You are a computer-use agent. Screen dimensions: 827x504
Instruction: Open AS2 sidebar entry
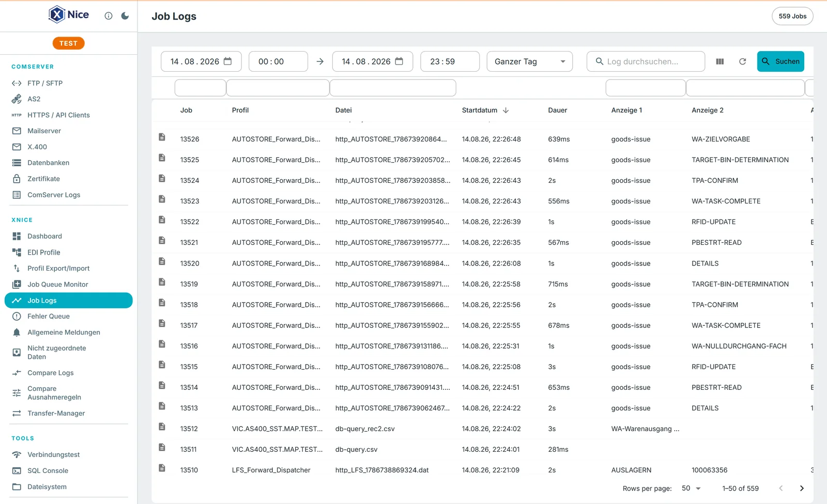click(68, 99)
